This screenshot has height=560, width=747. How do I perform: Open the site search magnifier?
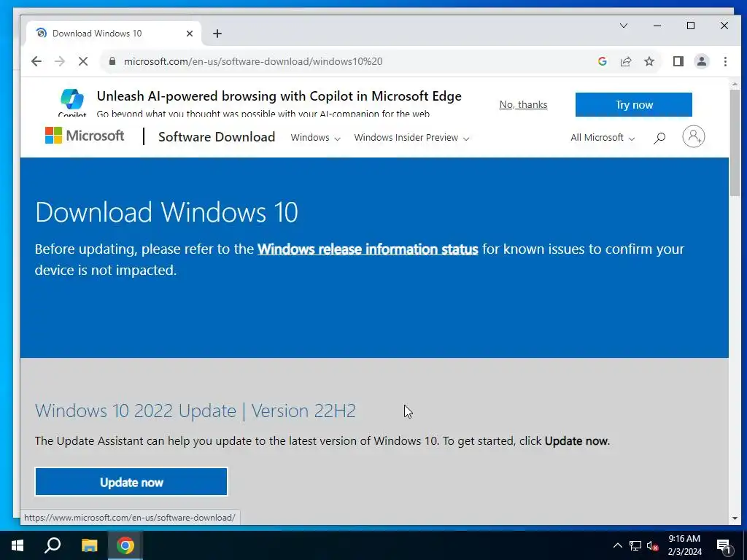click(659, 138)
